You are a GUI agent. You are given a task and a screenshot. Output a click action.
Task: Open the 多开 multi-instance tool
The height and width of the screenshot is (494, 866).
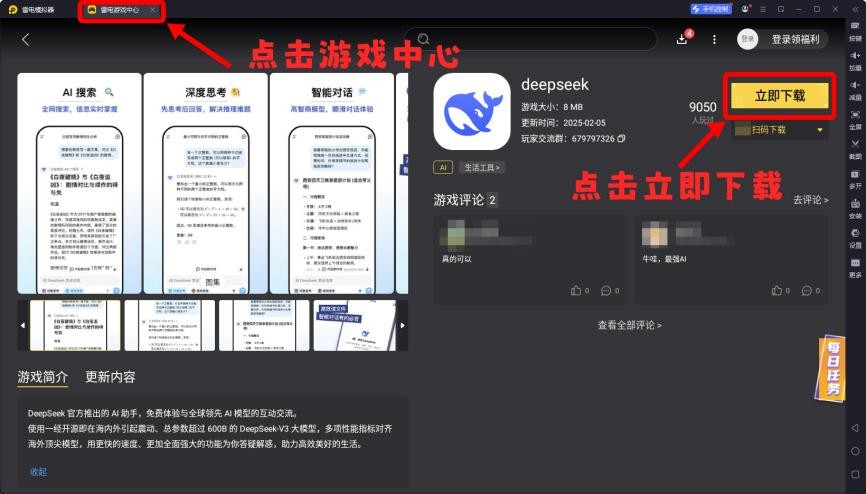tap(855, 174)
